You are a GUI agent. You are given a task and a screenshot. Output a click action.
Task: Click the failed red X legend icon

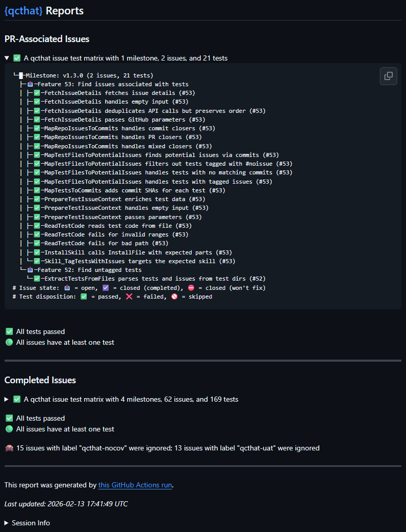(128, 297)
